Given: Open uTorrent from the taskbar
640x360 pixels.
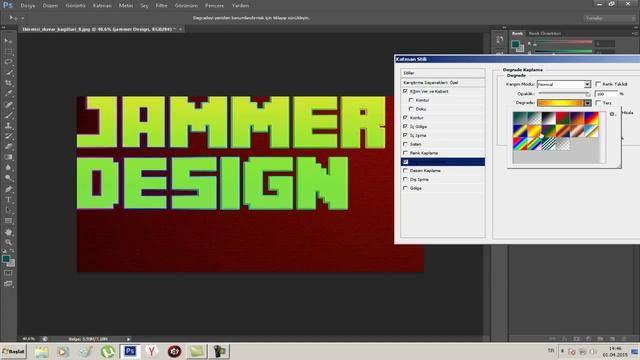Looking at the screenshot, I should coord(108,351).
